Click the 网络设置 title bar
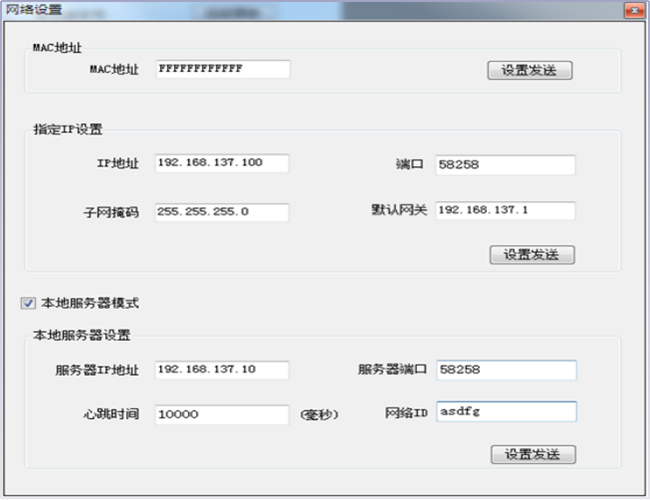The height and width of the screenshot is (500, 650). point(300,9)
